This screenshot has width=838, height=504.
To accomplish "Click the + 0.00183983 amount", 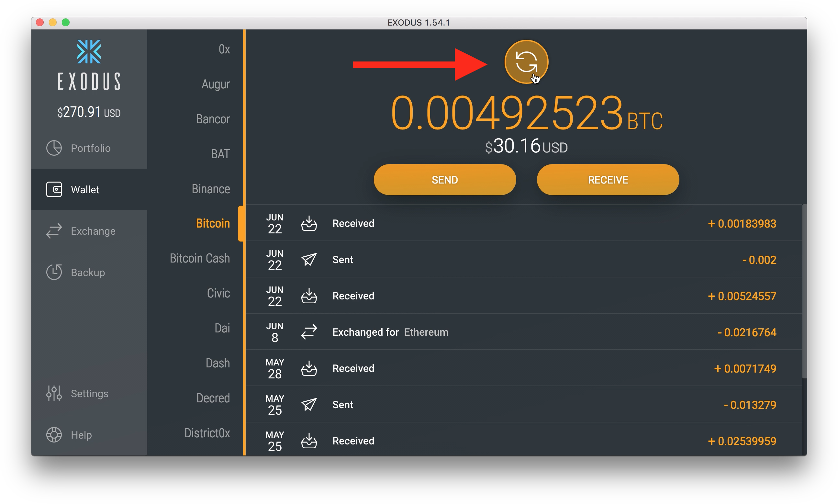I will pos(742,223).
